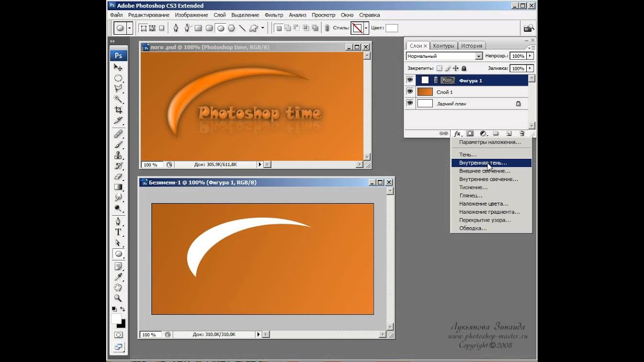The width and height of the screenshot is (644, 362).
Task: Select the Magic Wand tool
Action: (118, 99)
